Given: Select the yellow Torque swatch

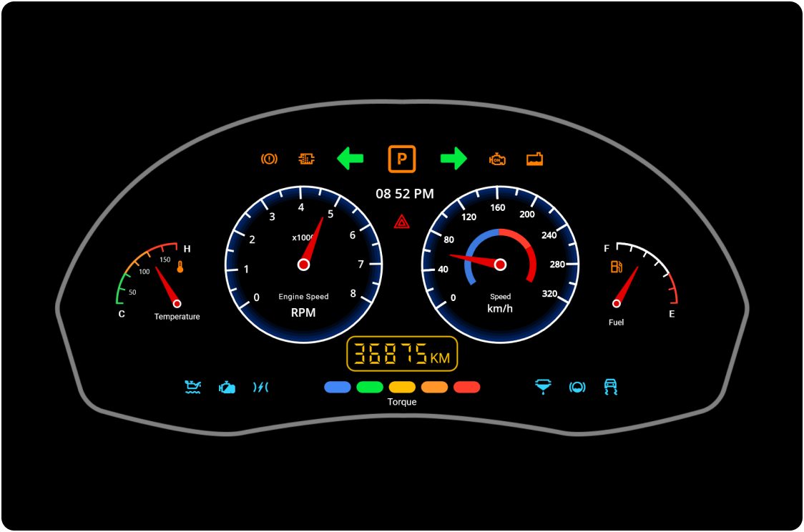Looking at the screenshot, I should (402, 387).
